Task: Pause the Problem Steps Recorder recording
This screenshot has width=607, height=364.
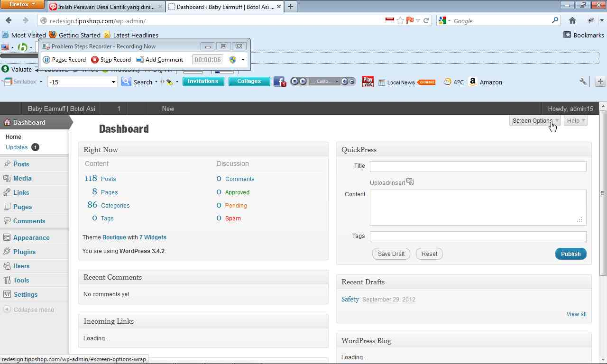Action: click(x=64, y=60)
